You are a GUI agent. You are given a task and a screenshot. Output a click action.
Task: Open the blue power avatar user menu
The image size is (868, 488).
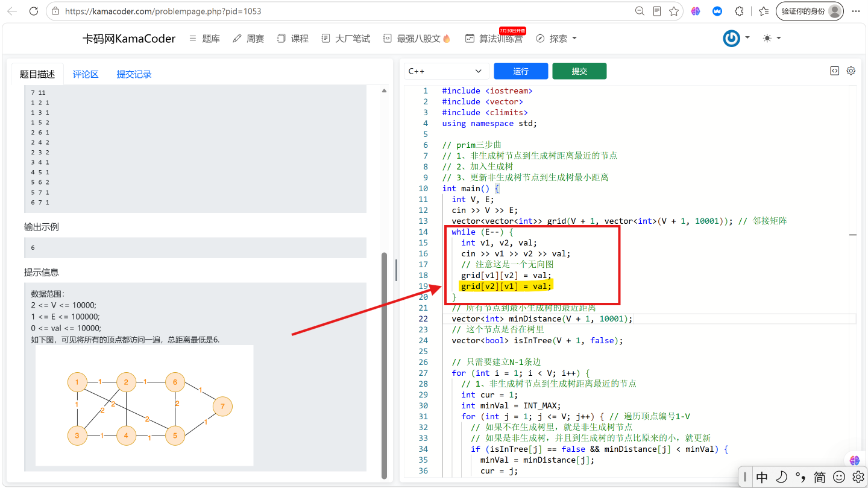(x=737, y=38)
